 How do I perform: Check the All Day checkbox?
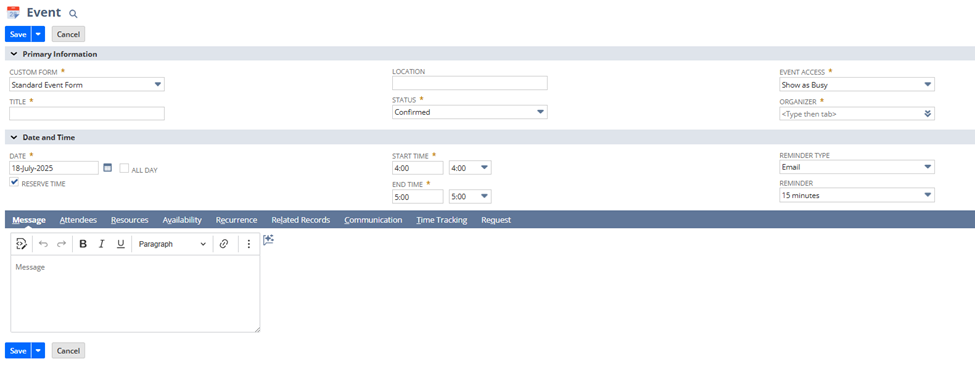tap(124, 169)
